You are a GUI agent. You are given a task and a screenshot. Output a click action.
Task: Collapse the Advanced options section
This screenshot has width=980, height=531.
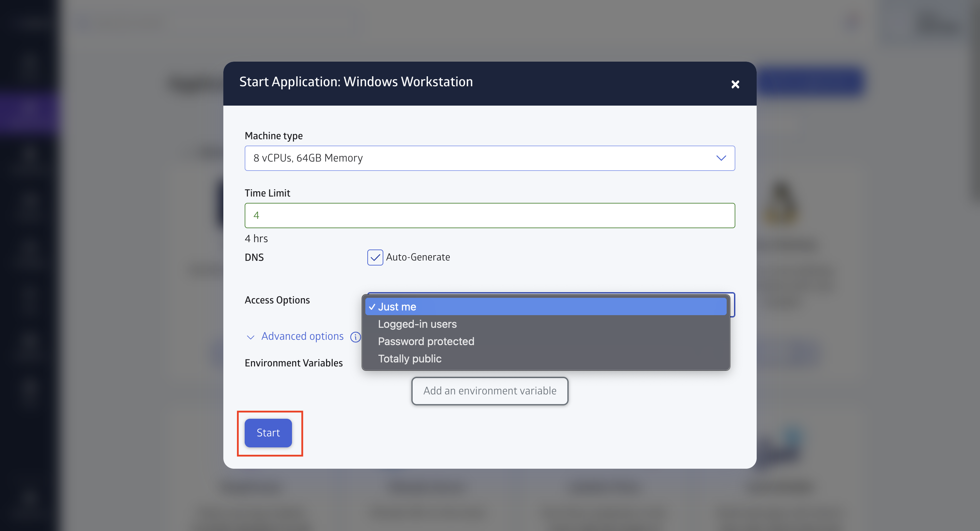(295, 336)
